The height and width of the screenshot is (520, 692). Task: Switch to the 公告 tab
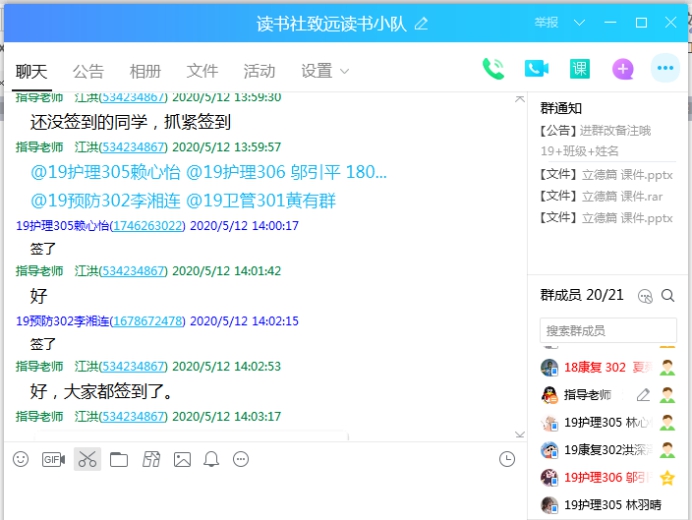tap(88, 71)
